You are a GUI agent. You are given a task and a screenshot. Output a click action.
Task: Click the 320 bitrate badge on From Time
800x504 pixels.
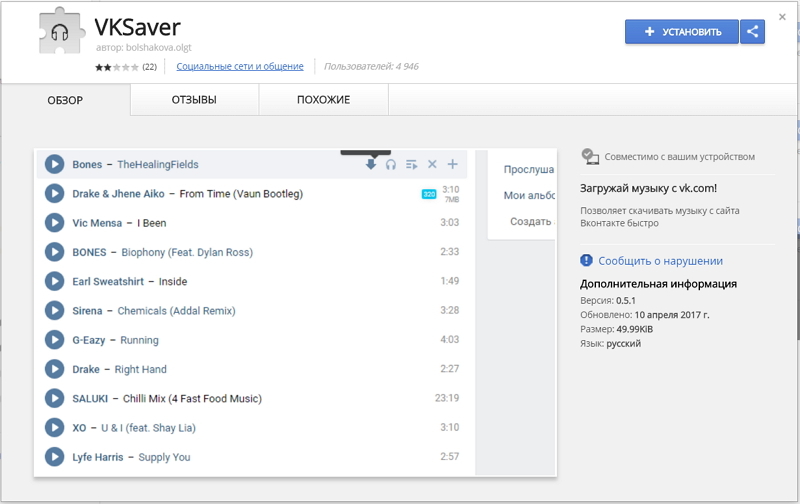pos(428,194)
